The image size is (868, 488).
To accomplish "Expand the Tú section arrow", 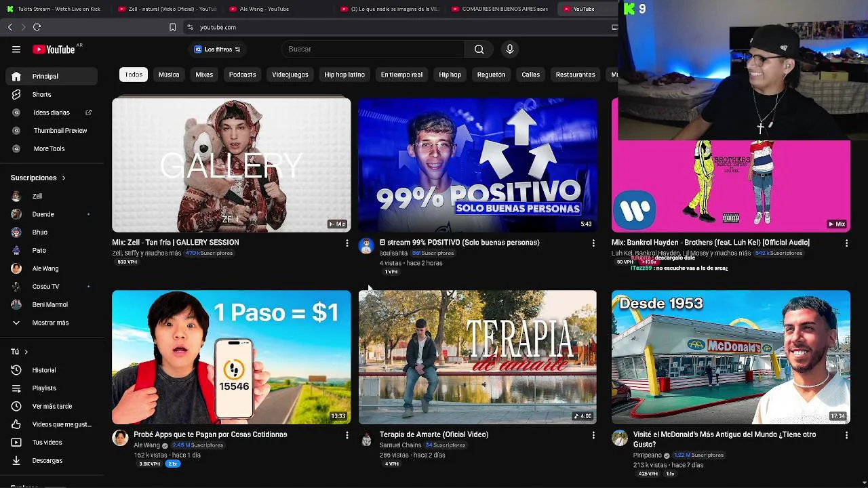I will click(26, 352).
